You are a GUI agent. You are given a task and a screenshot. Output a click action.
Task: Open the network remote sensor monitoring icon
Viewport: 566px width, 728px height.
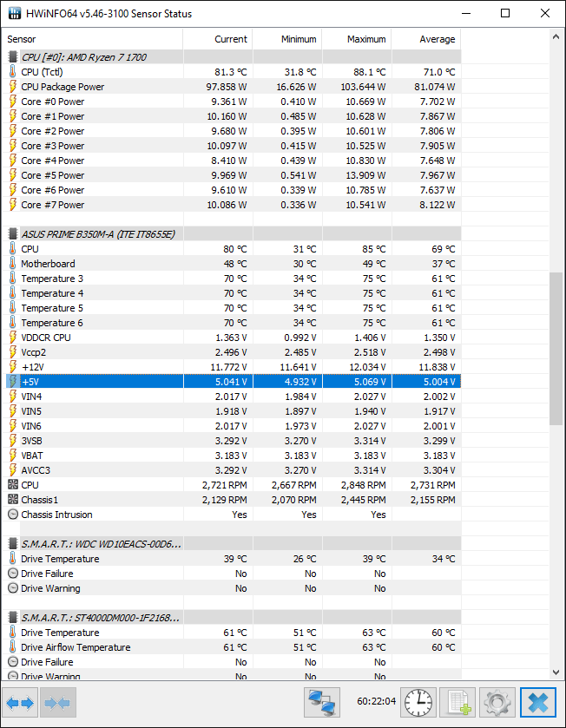tap(322, 703)
